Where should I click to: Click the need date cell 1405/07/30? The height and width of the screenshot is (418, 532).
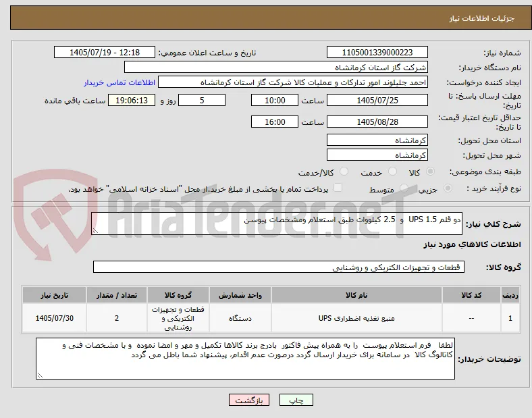[54, 318]
